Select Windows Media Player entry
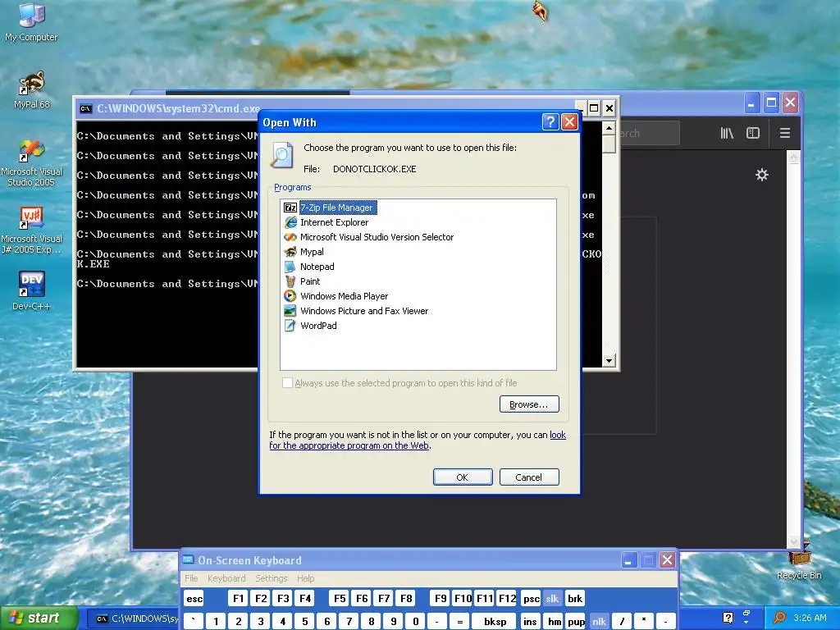Viewport: 840px width, 630px height. (336, 295)
